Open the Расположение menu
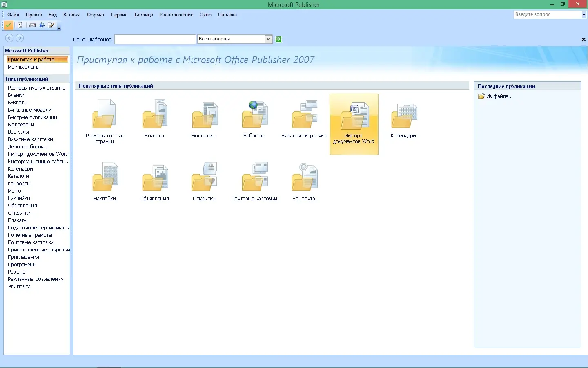The image size is (588, 368). 176,15
